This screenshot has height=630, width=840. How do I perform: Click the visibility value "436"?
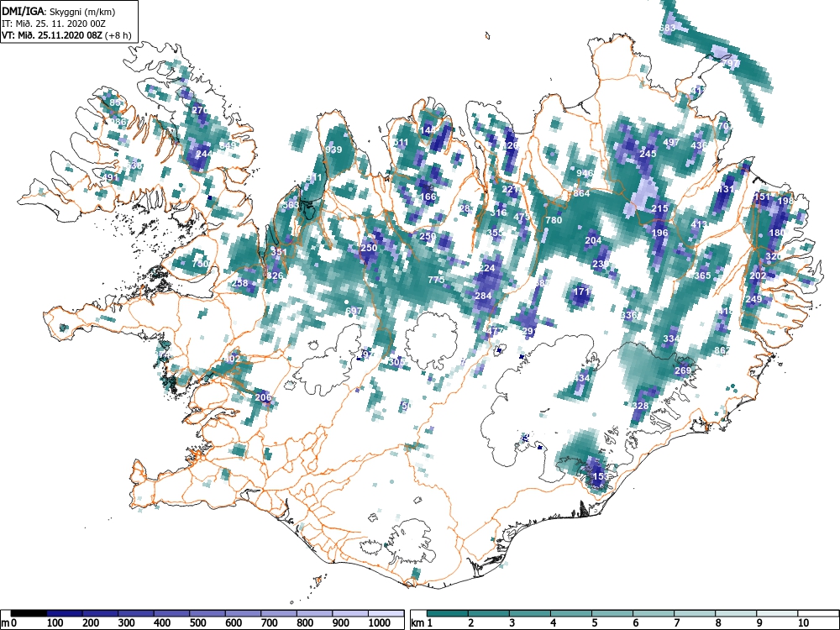pos(699,145)
